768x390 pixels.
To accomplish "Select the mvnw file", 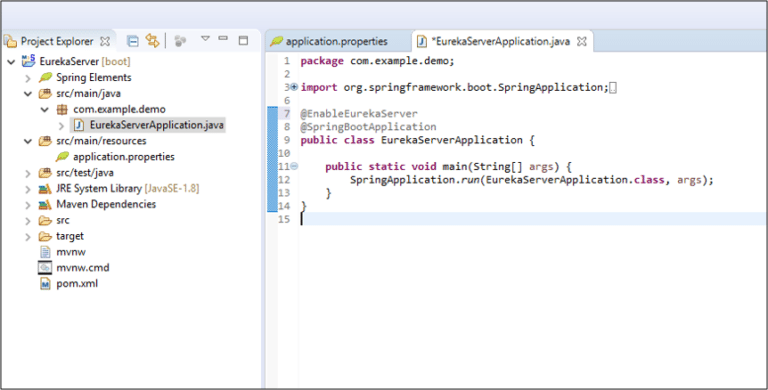I will (x=71, y=252).
